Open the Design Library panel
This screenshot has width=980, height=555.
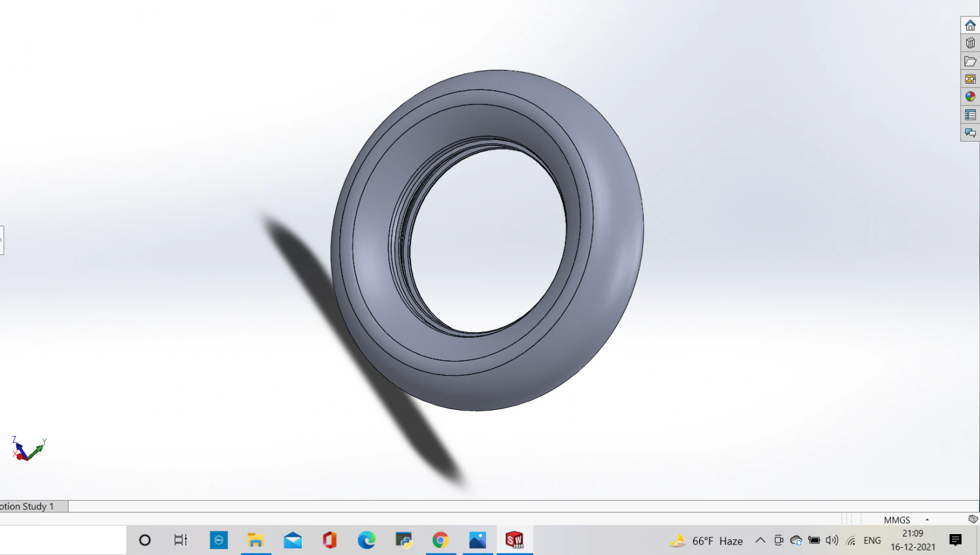point(970,43)
